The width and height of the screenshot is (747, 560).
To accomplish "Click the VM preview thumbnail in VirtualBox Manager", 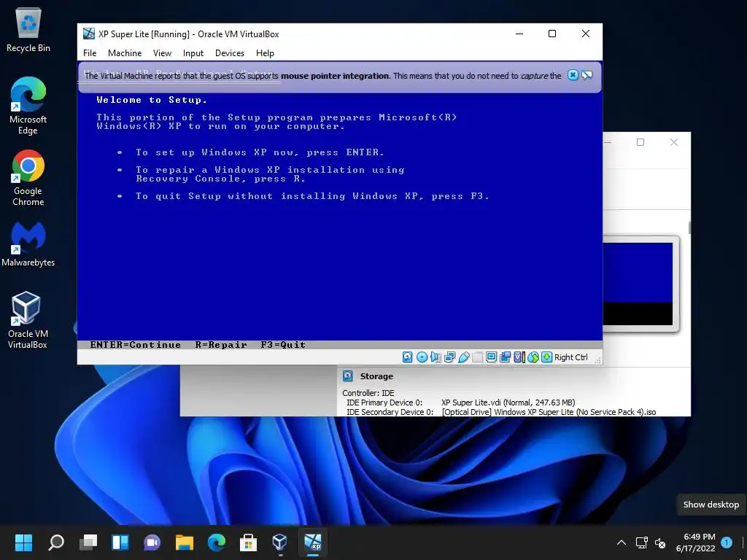I will point(638,284).
